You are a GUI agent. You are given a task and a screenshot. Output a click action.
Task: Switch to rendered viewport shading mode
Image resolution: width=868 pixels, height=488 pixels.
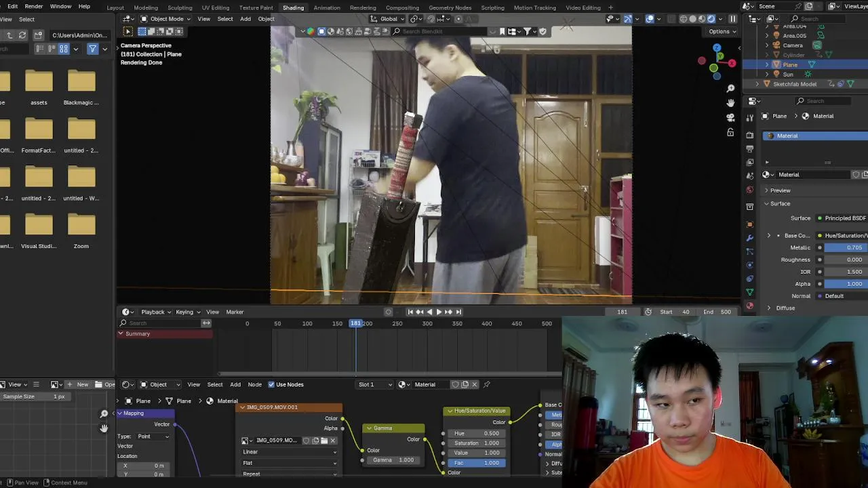click(711, 18)
